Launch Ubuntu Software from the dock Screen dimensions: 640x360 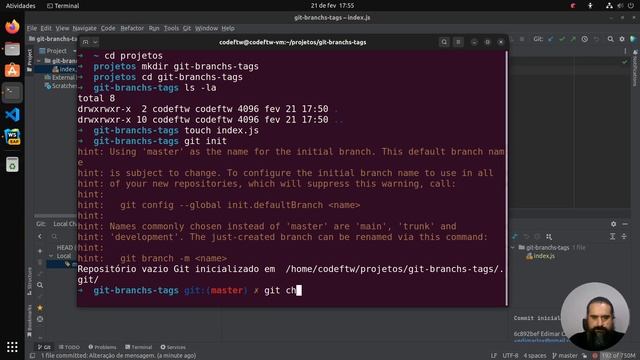pos(12,71)
